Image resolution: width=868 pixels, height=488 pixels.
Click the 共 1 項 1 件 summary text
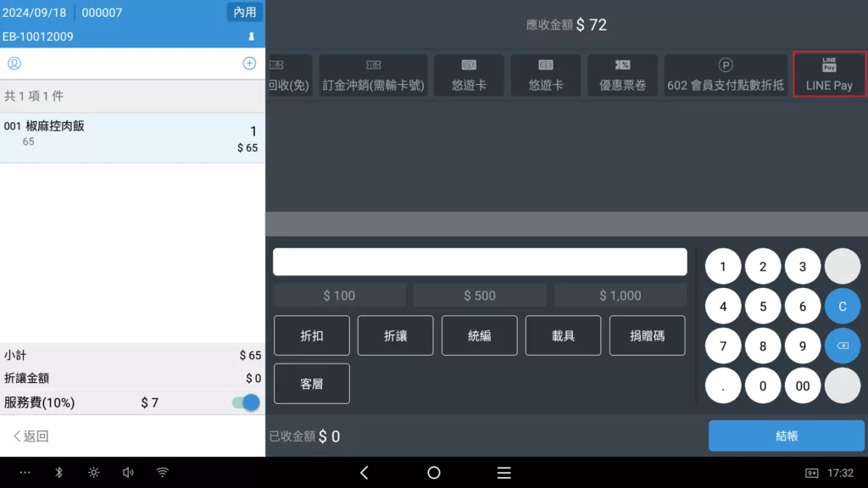pos(34,96)
